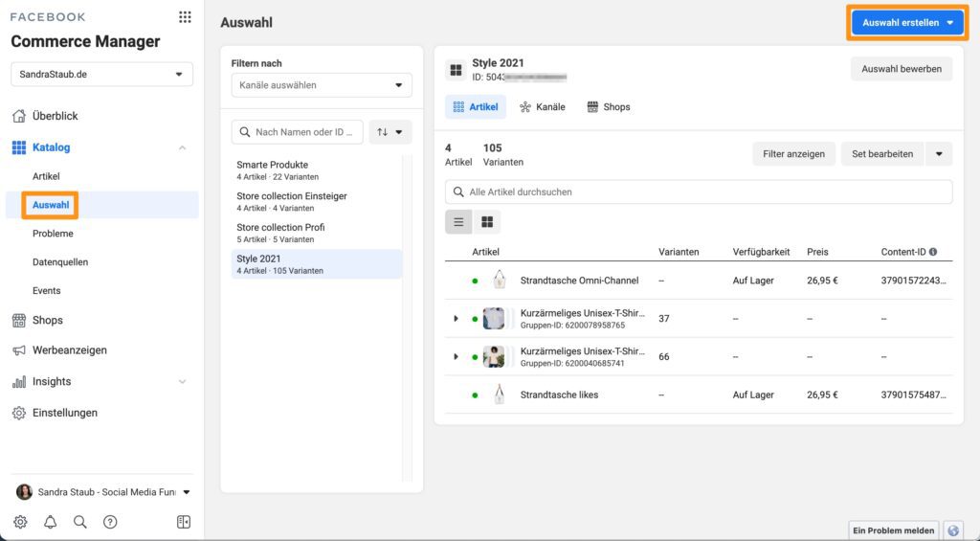
Task: Select the Smarte Produkte collection
Action: coord(317,170)
